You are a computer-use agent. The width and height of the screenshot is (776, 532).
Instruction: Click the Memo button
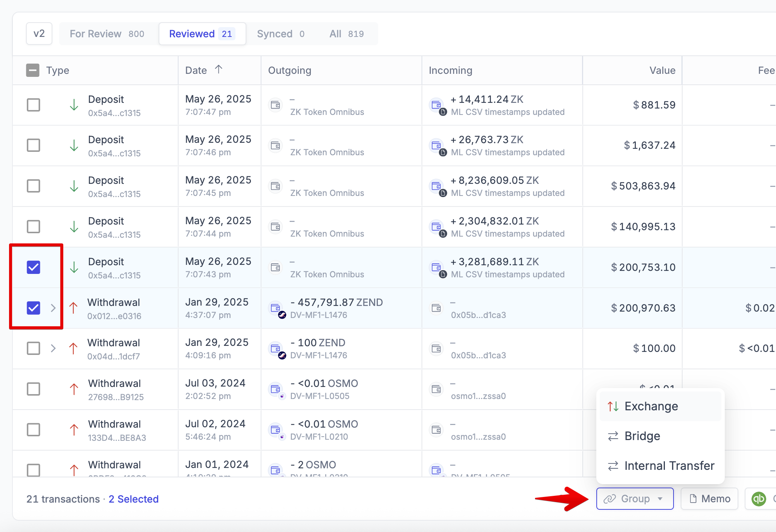click(x=710, y=499)
